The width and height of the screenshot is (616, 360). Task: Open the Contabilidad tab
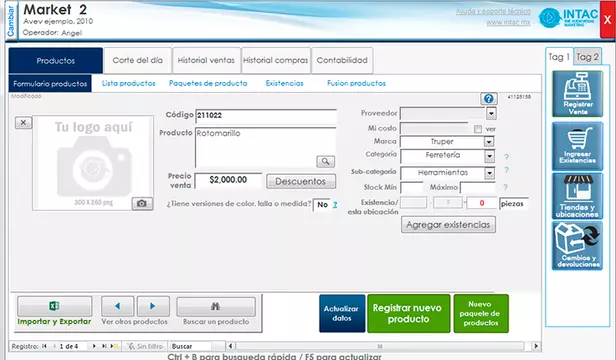[342, 61]
